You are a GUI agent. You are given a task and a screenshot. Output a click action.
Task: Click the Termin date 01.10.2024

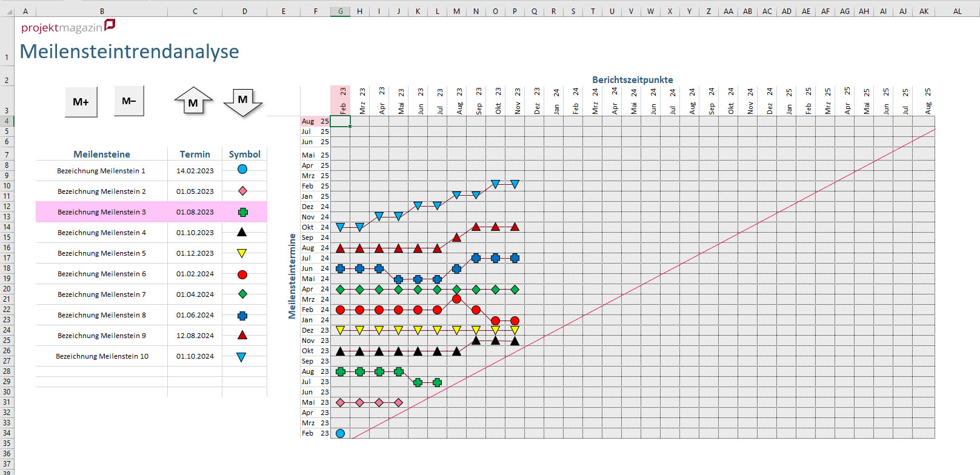point(195,356)
